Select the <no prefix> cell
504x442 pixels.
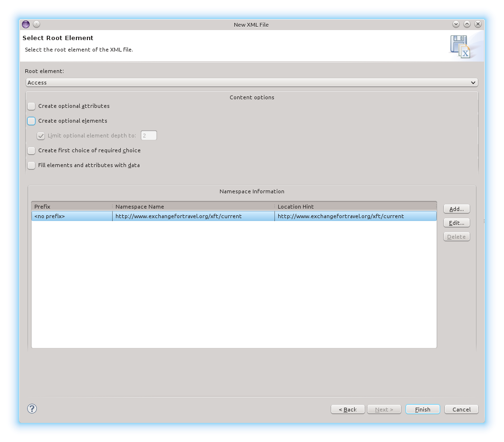click(72, 216)
